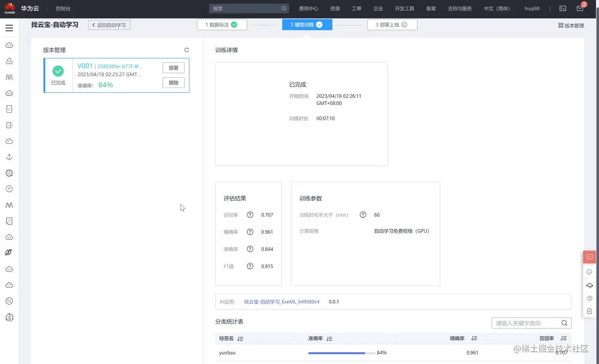Click search icon in keyword query box

coord(564,323)
